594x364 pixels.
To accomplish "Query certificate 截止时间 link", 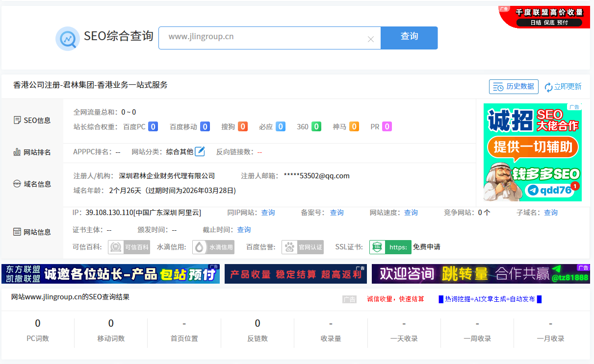I will click(x=244, y=230).
